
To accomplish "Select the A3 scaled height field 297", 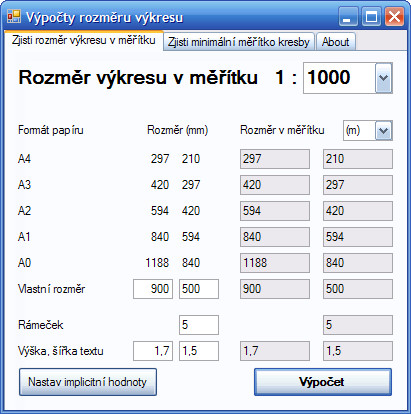I will tap(358, 185).
